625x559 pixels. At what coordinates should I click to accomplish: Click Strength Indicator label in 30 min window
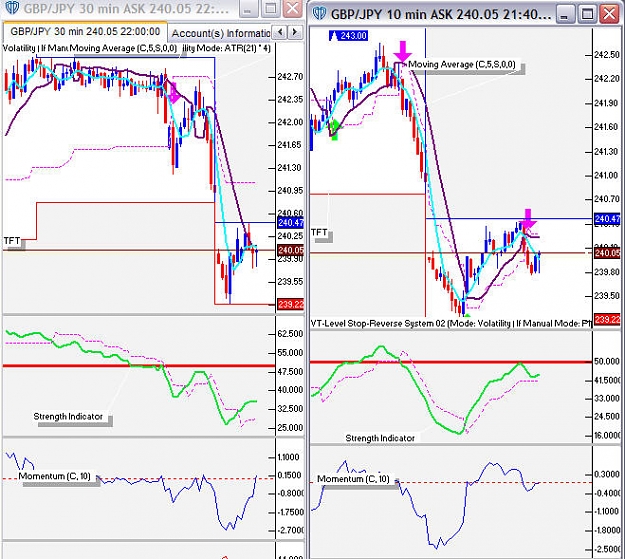(x=68, y=416)
